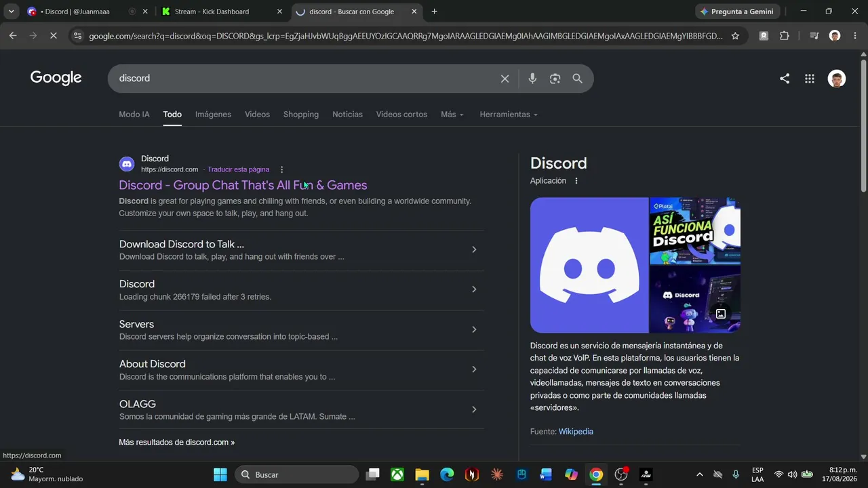Open the clock showing 8:12 p.m.
868x488 pixels.
coord(840,474)
